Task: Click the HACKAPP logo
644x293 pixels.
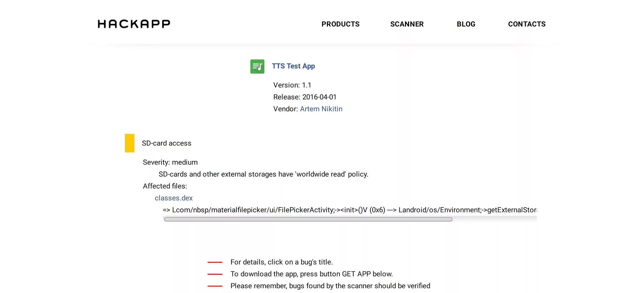Action: [134, 24]
